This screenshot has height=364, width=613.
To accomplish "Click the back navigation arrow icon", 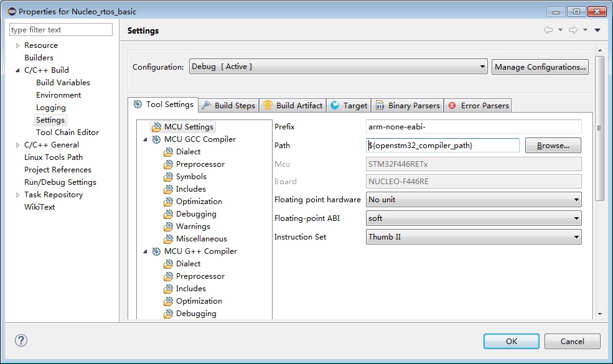I will 548,30.
